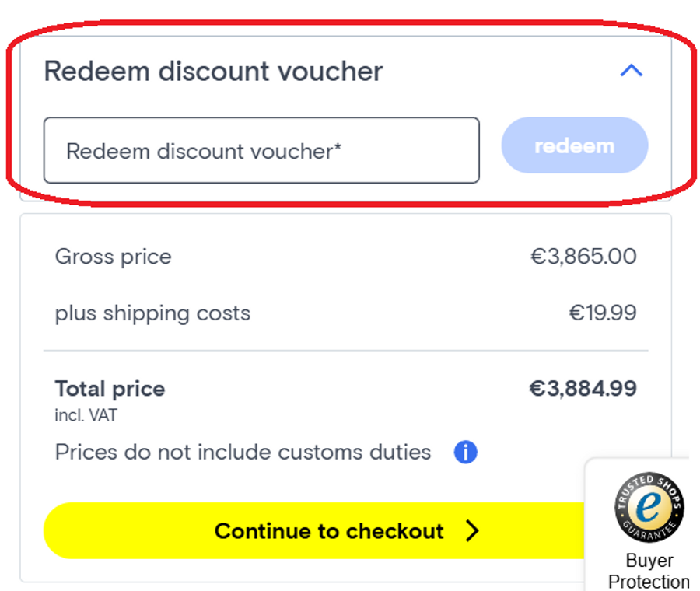700x591 pixels.
Task: Collapse the Redeem discount voucher section chevron
Action: 631,71
